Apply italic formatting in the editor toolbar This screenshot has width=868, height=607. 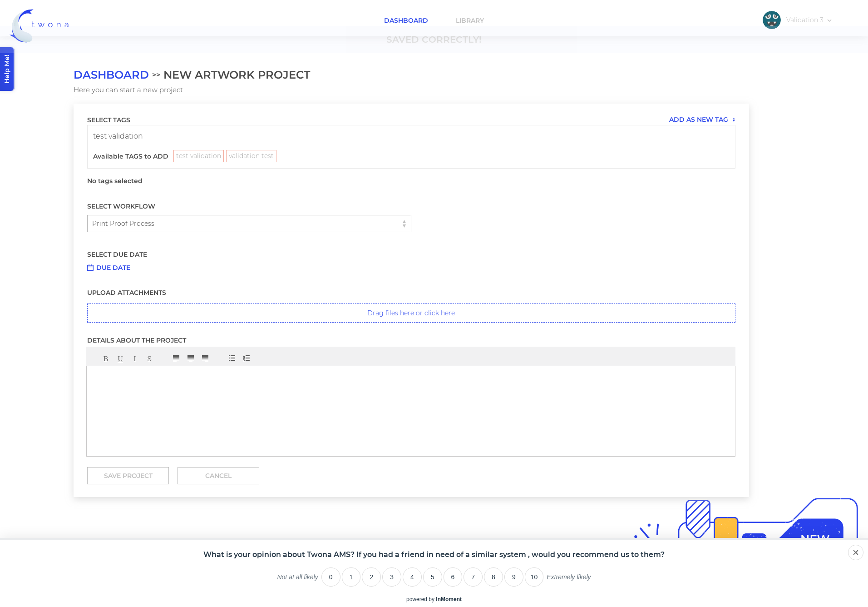135,358
